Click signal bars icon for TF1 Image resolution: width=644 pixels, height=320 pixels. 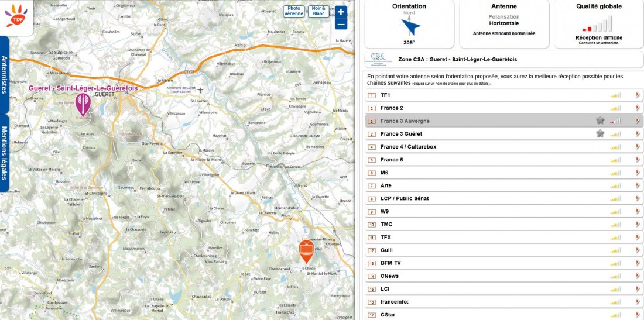tap(616, 95)
